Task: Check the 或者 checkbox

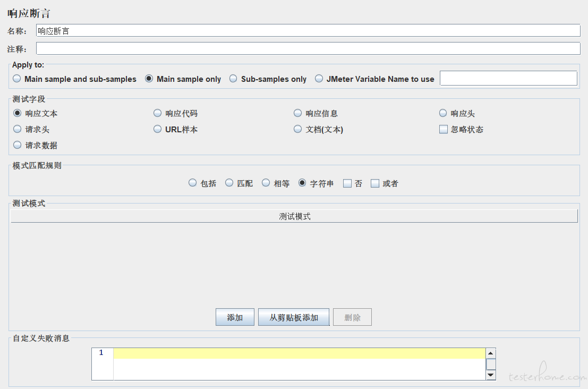Action: tap(375, 183)
